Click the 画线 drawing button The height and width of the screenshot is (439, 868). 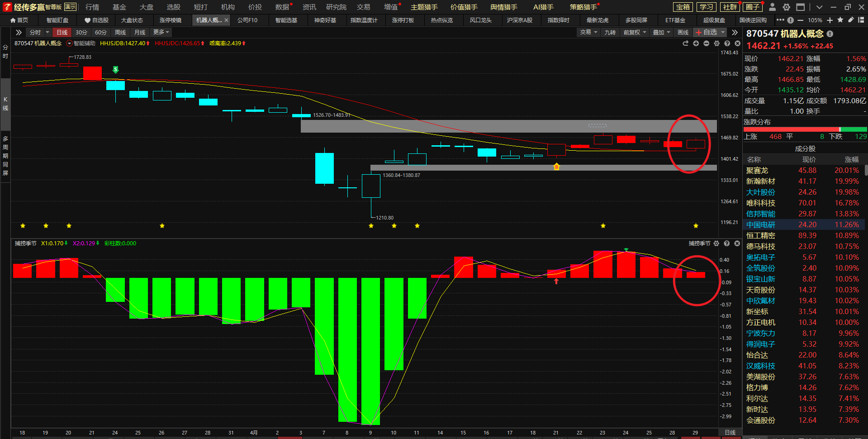(683, 33)
